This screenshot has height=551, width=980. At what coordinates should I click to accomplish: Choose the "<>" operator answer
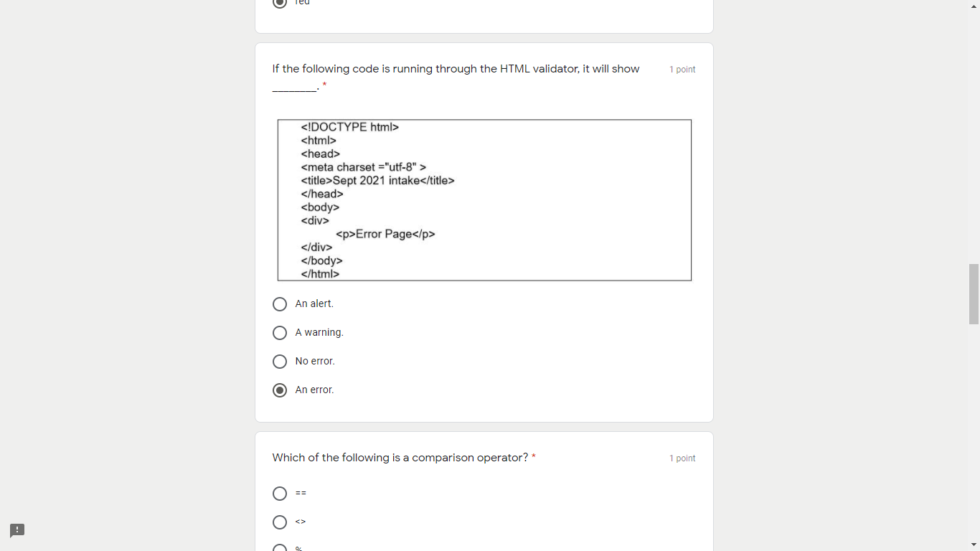[x=280, y=522]
